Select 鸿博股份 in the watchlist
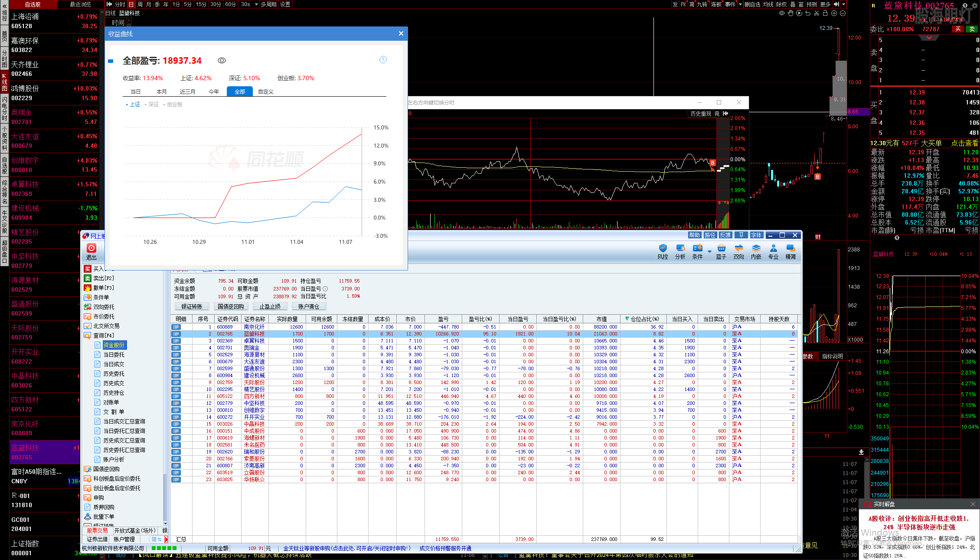This screenshot has width=980, height=560. tap(54, 93)
